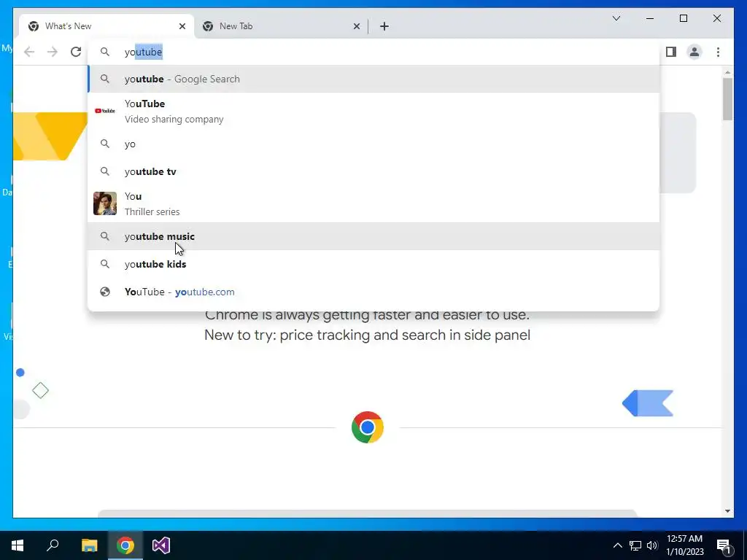Image resolution: width=747 pixels, height=560 pixels.
Task: Show hidden system tray icons
Action: [x=617, y=545]
